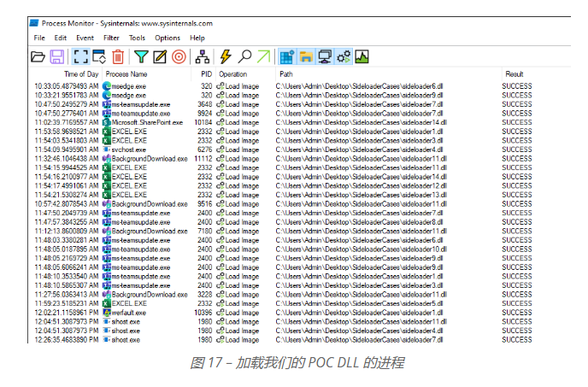Click the Find magnifier icon
The image size is (588, 387).
pos(245,57)
